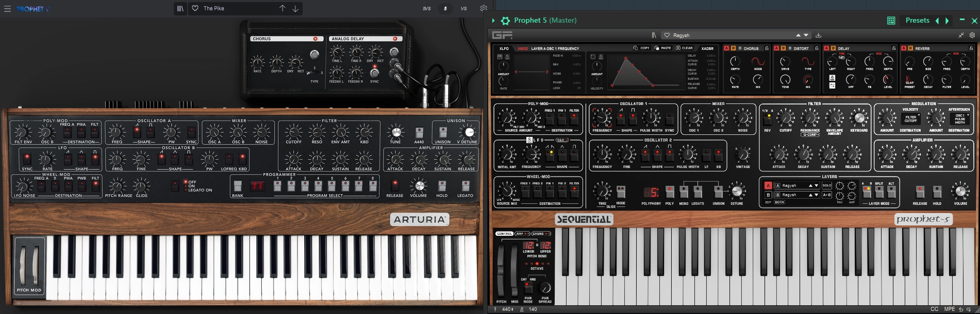
Task: Load previous Prophet V preset with up arrow
Action: 282,8
